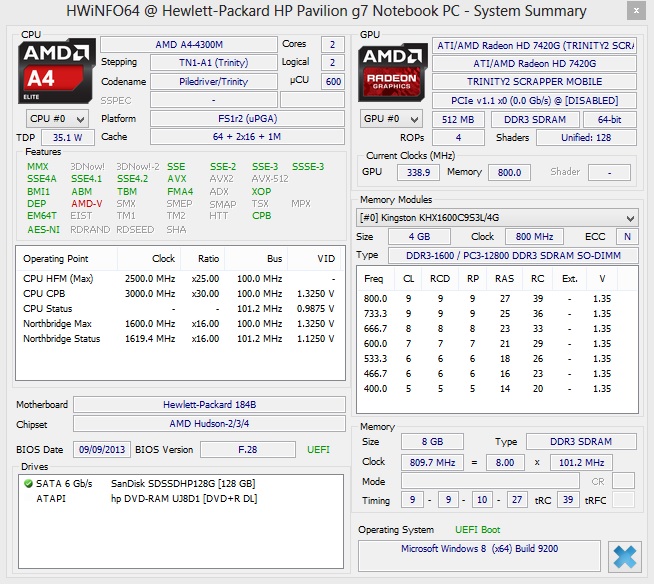Click the Memory Type DDR3 SDRAM field
Image resolution: width=654 pixels, height=584 pixels.
click(581, 442)
